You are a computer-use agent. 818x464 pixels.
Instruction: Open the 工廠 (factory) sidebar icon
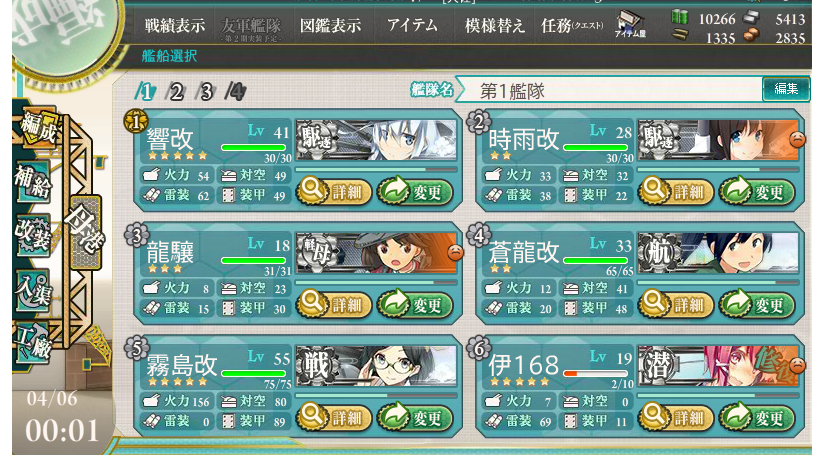33,342
